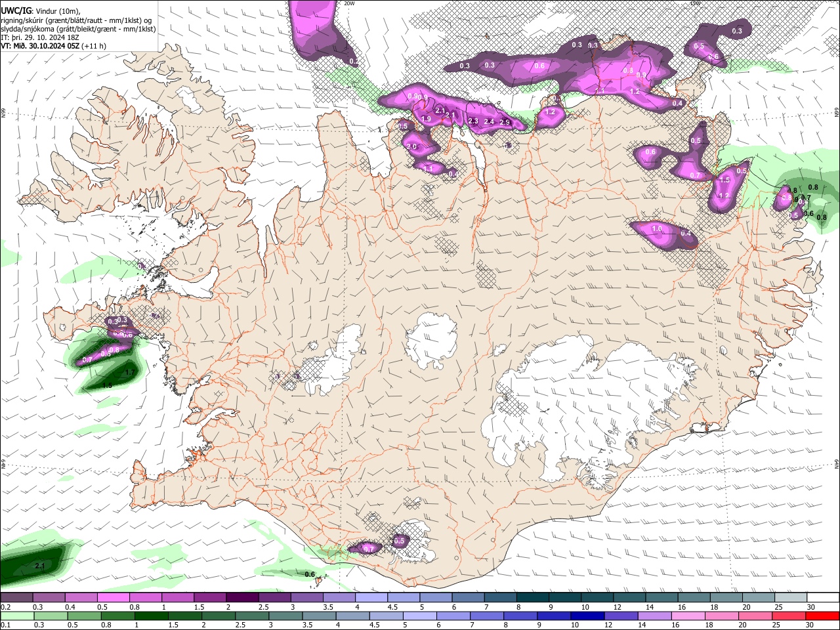Click '4.5' label on the rain scale

[375, 625]
